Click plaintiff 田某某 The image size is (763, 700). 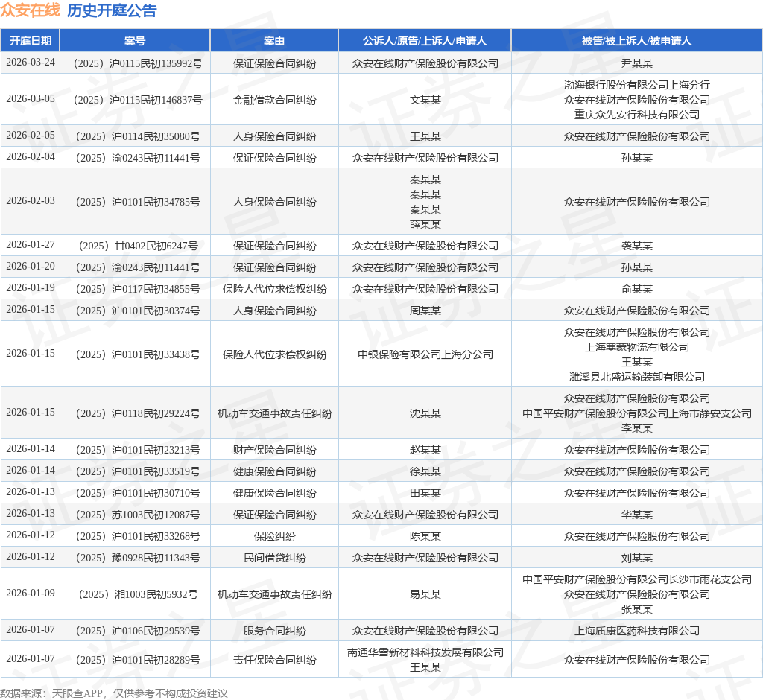(425, 493)
